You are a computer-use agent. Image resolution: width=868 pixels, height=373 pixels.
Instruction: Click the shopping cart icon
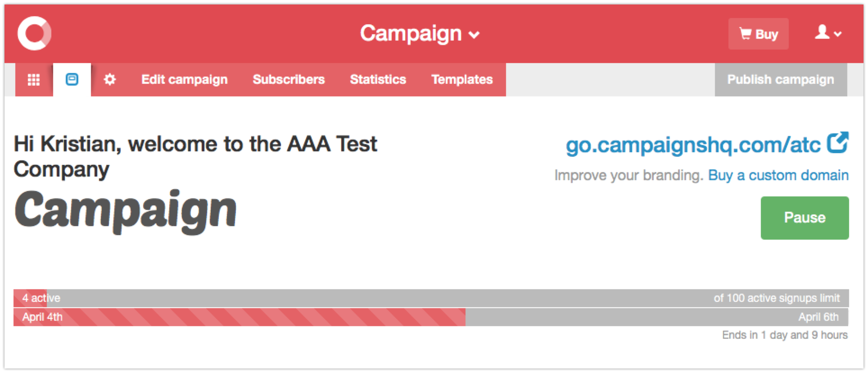(x=745, y=34)
